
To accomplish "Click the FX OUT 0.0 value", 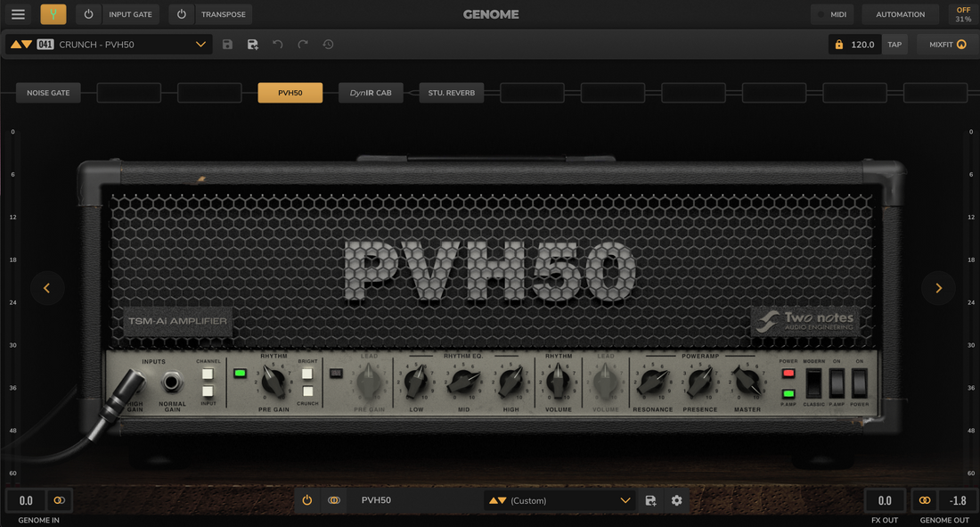I will [885, 501].
